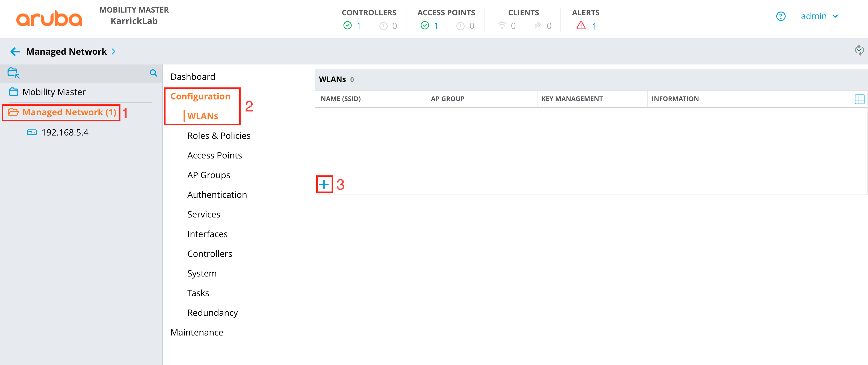Select controller 192.168.5.4 in tree

click(x=65, y=133)
